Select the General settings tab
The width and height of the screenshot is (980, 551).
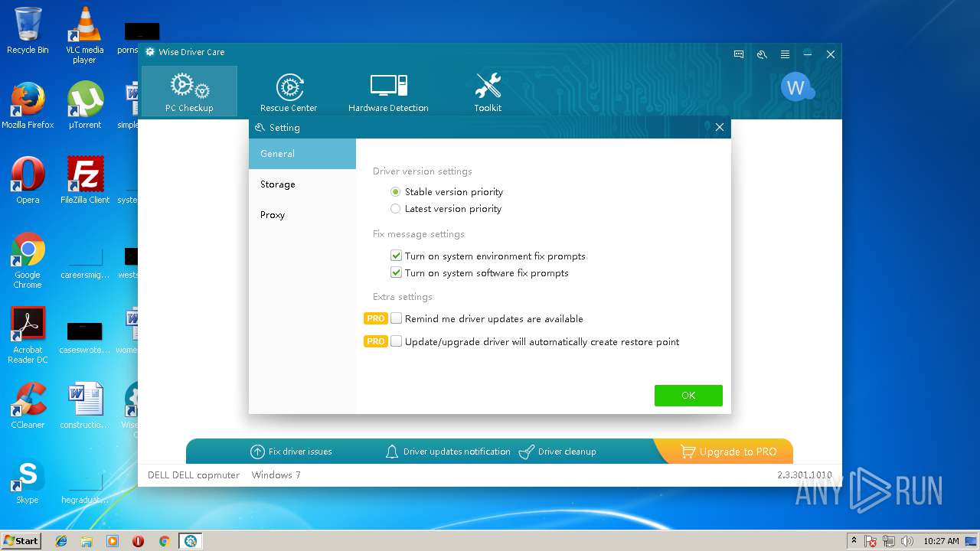302,154
